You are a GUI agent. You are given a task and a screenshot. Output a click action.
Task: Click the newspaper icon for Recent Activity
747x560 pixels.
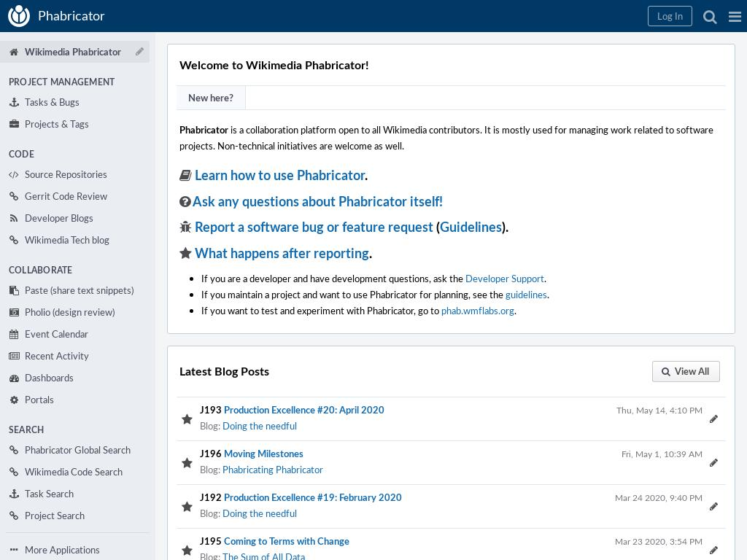pyautogui.click(x=15, y=356)
